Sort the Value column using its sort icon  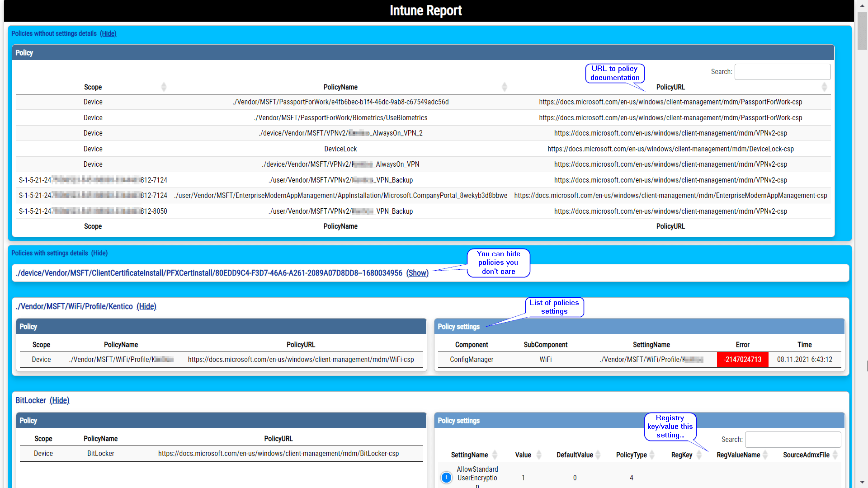tap(538, 455)
